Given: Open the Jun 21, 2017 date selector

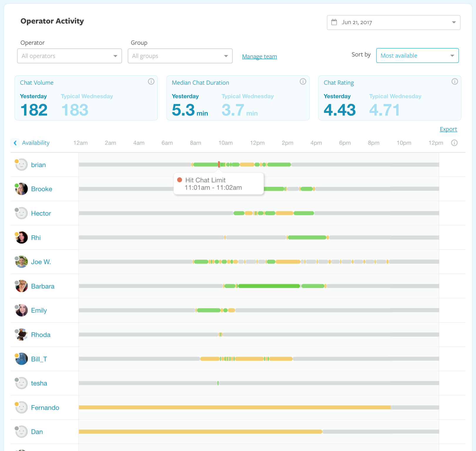Looking at the screenshot, I should pyautogui.click(x=393, y=23).
